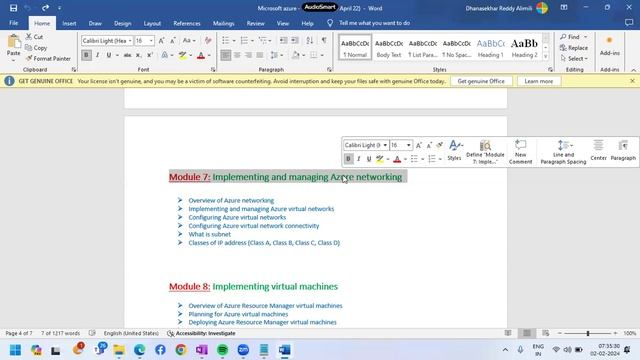Sort the selected text
This screenshot has height=360, width=640.
310,40
